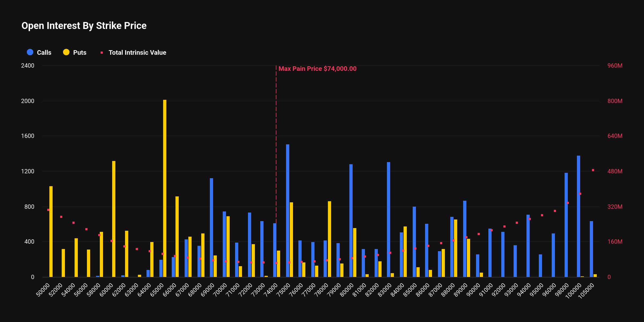Click the red intrinsic value dot at 50000
This screenshot has width=644, height=322.
point(48,210)
